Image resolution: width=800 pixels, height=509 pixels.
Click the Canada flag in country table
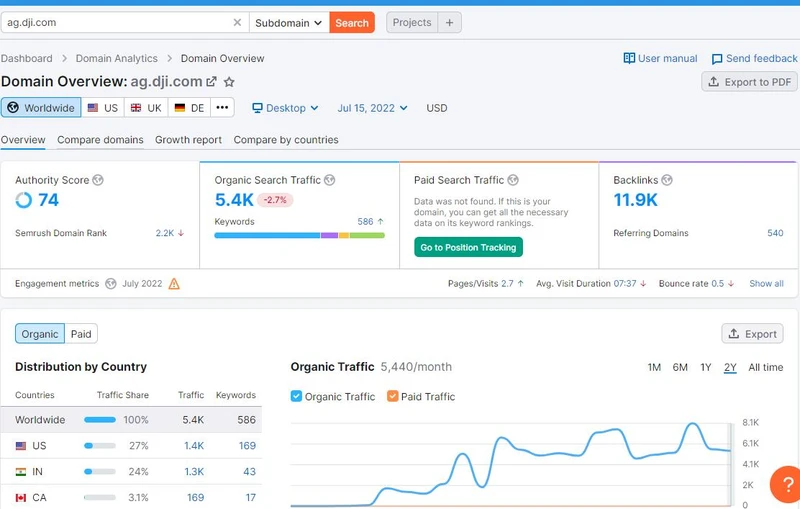[x=21, y=498]
